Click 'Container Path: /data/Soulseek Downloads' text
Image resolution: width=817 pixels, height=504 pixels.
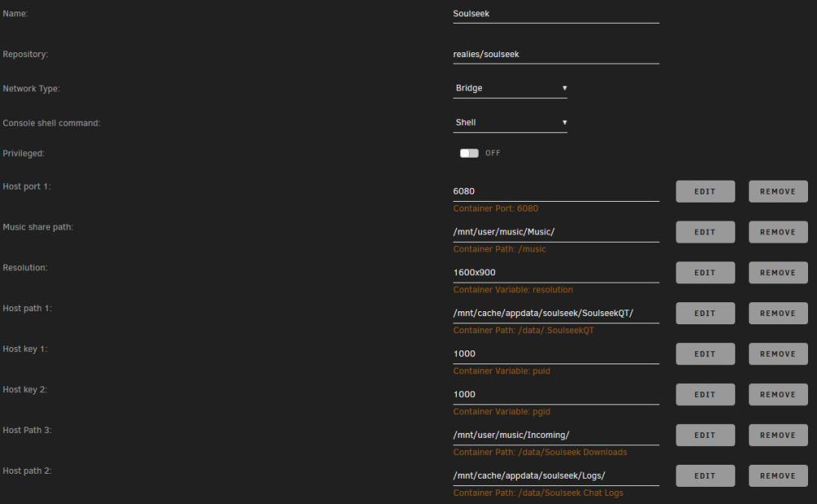tap(540, 453)
